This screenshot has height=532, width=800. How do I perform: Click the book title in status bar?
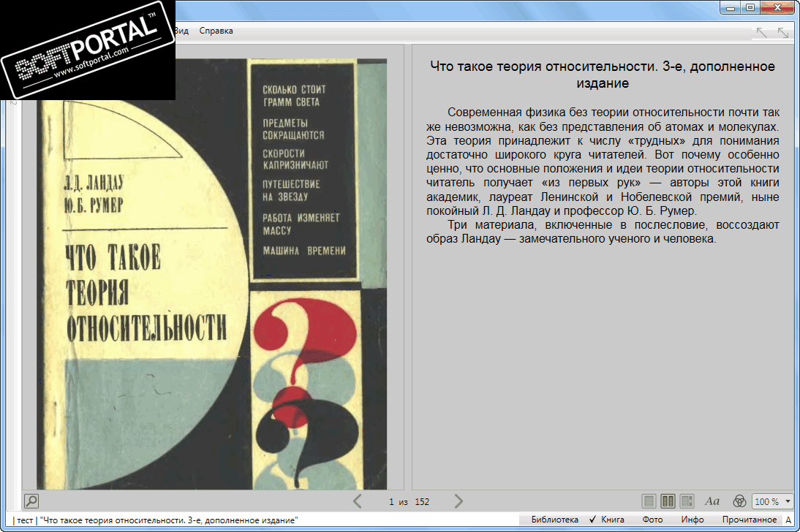point(168,520)
